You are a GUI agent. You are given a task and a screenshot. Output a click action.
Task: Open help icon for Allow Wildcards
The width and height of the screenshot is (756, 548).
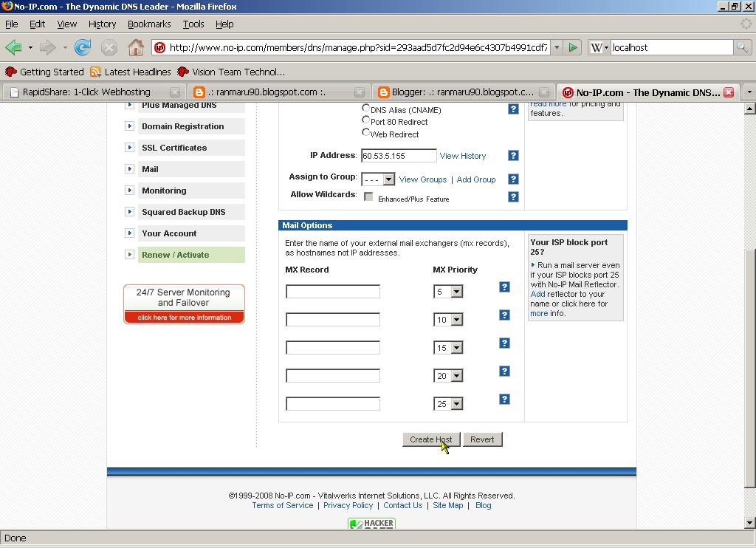tap(513, 196)
